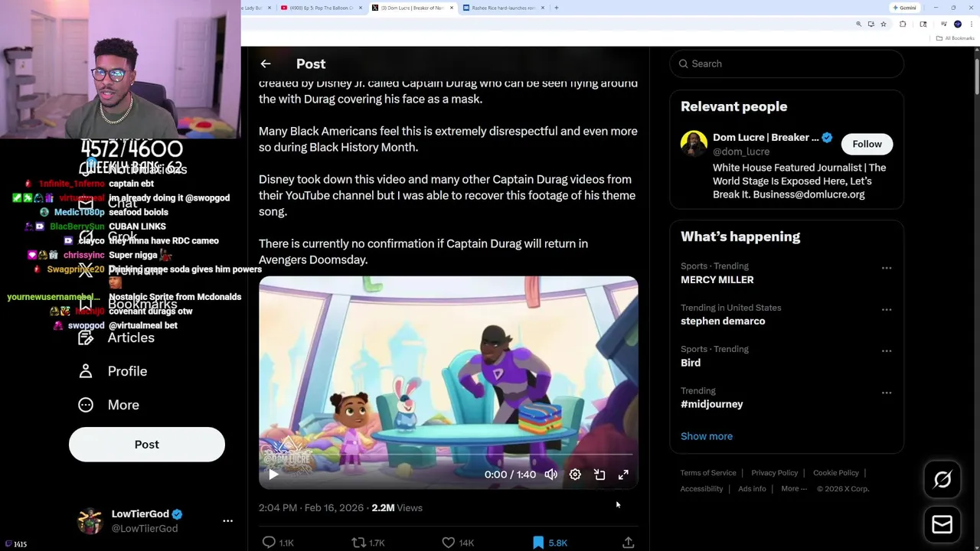This screenshot has width=980, height=551.
Task: Open the Chrome profile avatar
Action: pos(958,24)
